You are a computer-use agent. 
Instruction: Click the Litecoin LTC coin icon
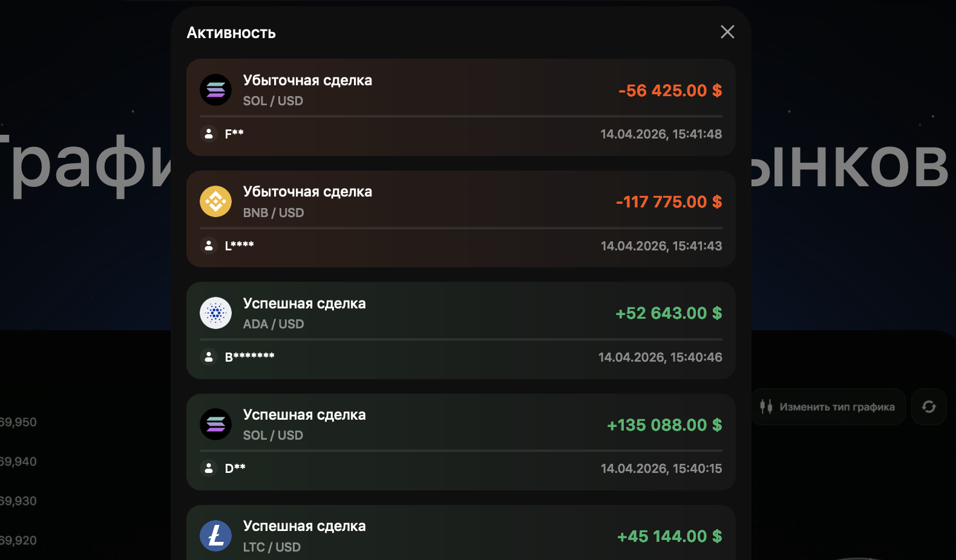215,536
